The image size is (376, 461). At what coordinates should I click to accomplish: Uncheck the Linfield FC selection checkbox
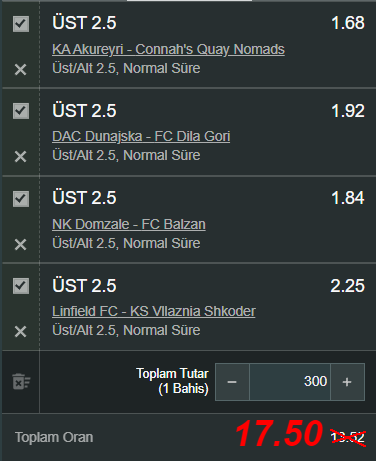pos(21,286)
